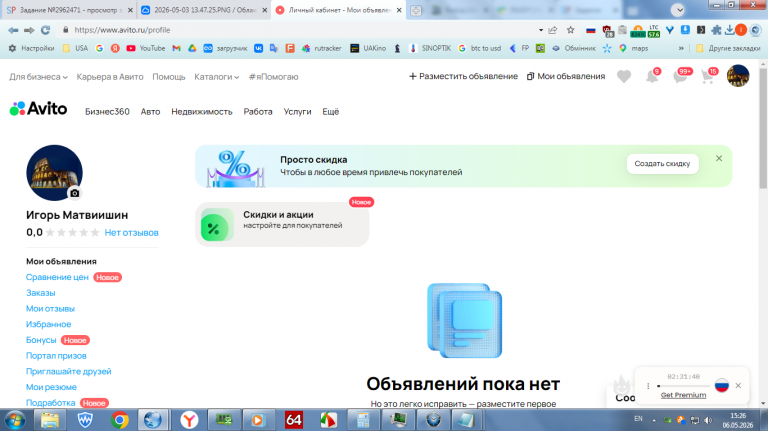The image size is (768, 431).
Task: Open Ещё category menu
Action: click(x=331, y=112)
